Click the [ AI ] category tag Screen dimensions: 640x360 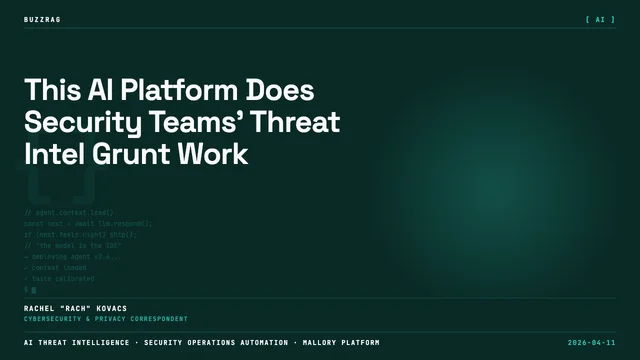(x=600, y=20)
